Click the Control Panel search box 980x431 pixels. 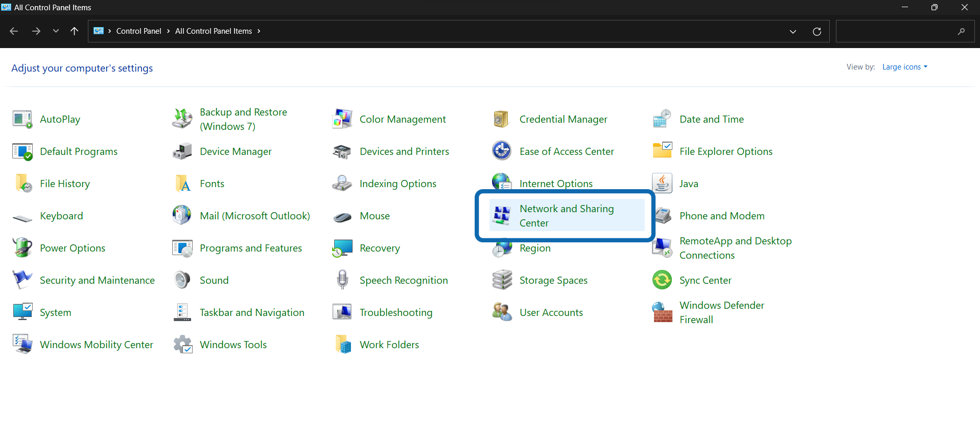[897, 32]
